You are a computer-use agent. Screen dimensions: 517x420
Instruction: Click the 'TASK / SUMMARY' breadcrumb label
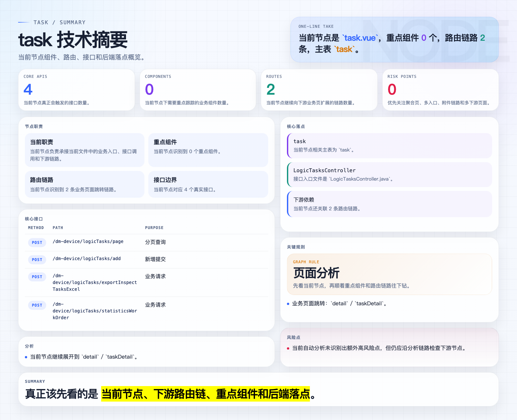59,22
